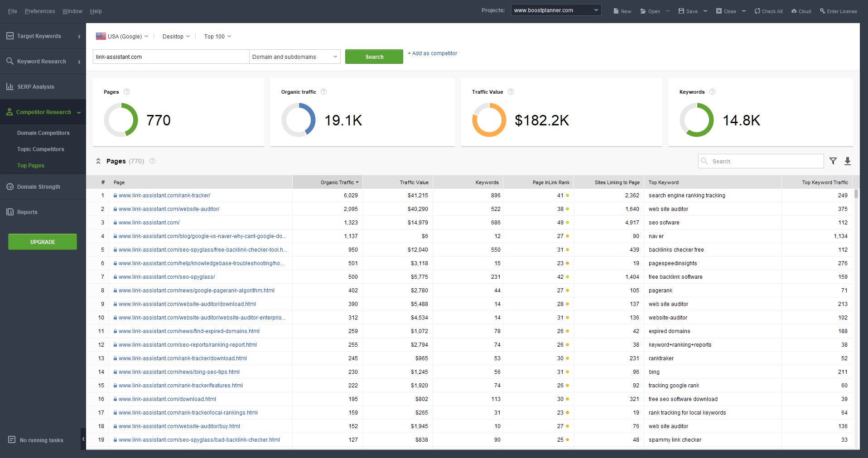Click the Keywords help question icon
The width and height of the screenshot is (868, 458).
[712, 91]
